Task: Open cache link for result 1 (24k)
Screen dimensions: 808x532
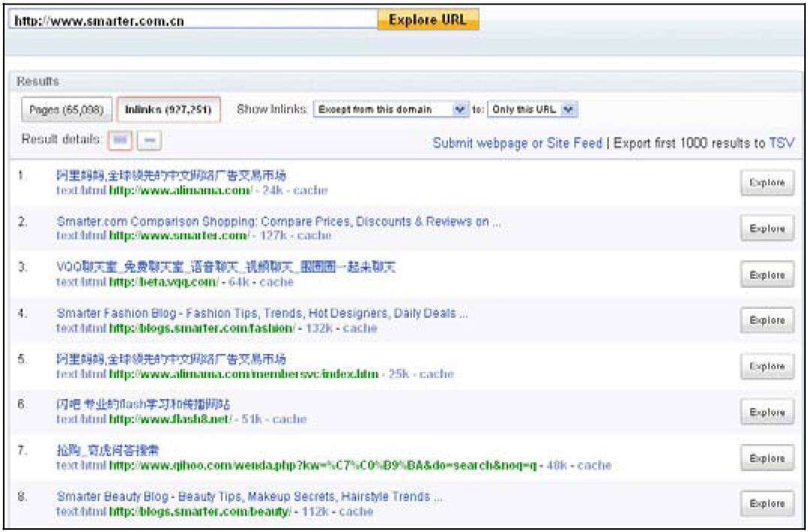Action: (310, 191)
